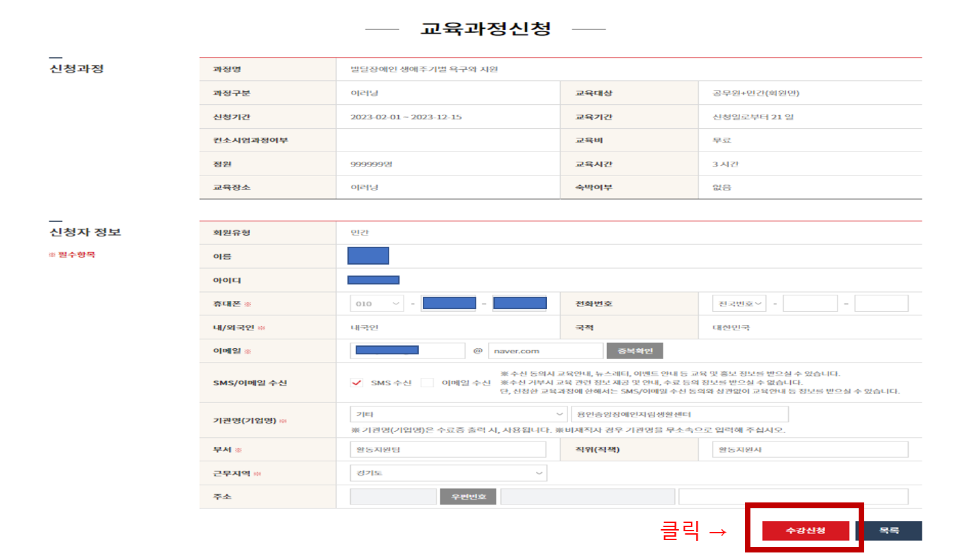Image resolution: width=980 pixels, height=560 pixels.
Task: Click the red 수강신청 button
Action: (x=805, y=531)
